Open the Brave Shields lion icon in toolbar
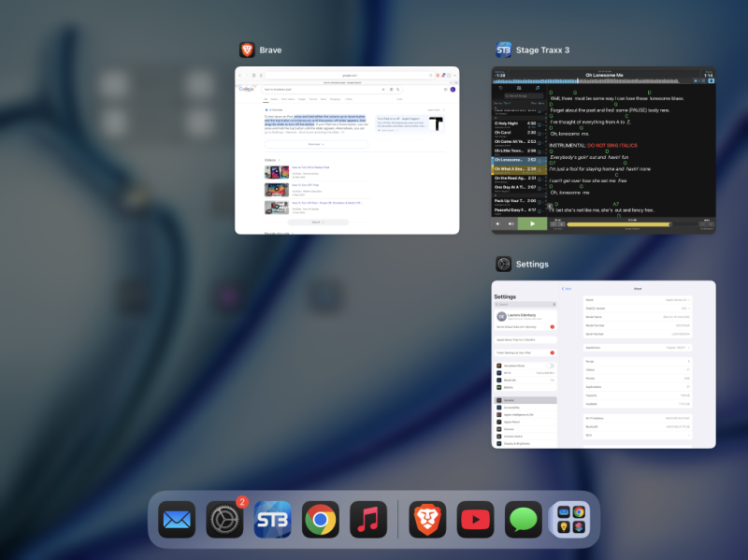The image size is (748, 560). (438, 76)
